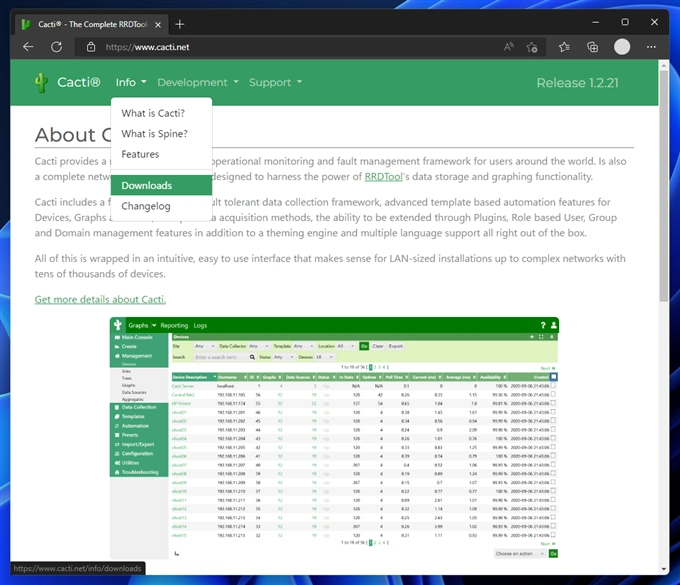
Task: Add page to favorites star icon
Action: pos(532,47)
